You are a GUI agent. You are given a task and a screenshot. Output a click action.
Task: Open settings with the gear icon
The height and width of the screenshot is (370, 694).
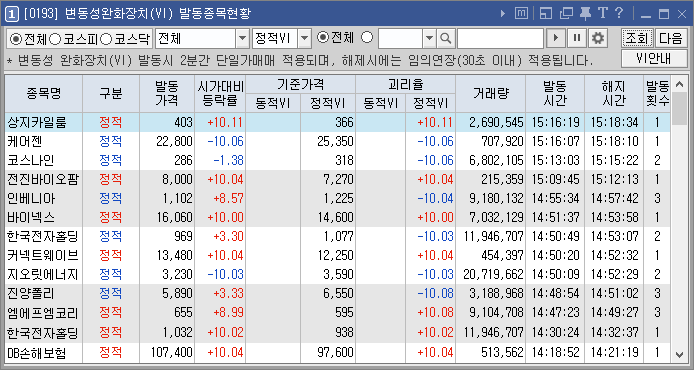[598, 39]
